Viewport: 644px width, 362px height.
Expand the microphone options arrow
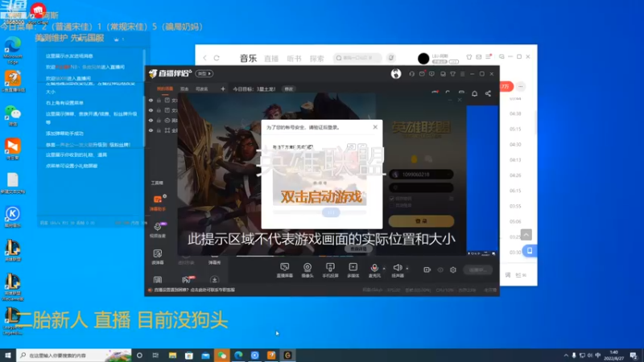tap(384, 269)
